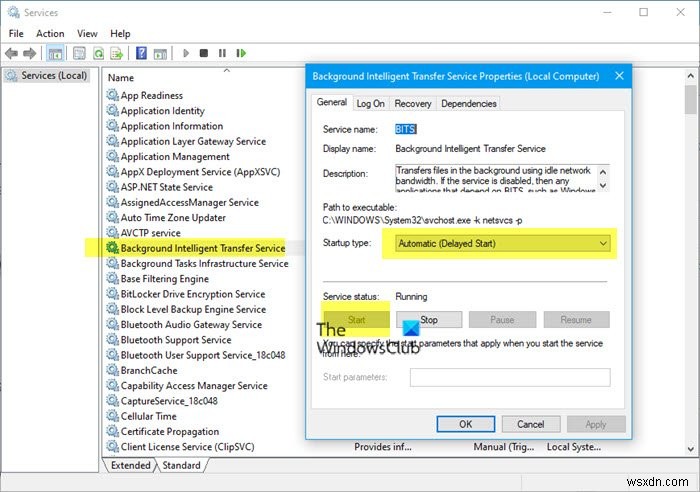Click gear icon beside Auto Time Zone Updater
700x492 pixels.
112,217
